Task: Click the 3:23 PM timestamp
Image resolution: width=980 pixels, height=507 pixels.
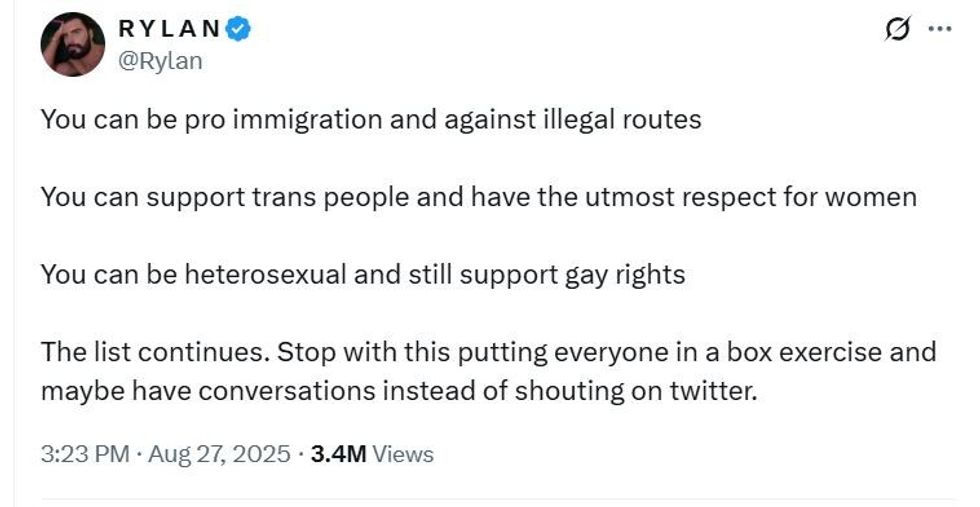Action: pyautogui.click(x=85, y=454)
